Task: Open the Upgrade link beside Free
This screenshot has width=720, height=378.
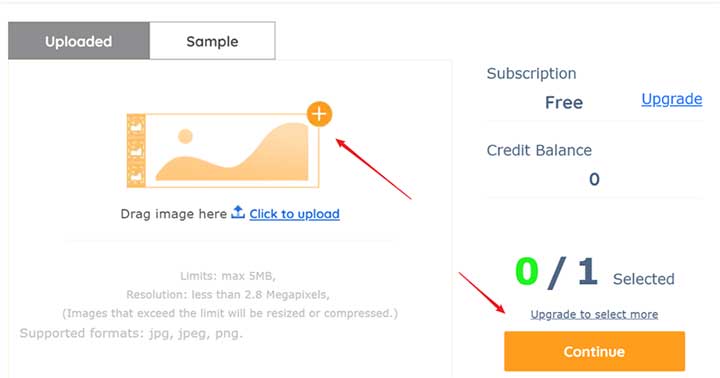Action: [x=671, y=99]
